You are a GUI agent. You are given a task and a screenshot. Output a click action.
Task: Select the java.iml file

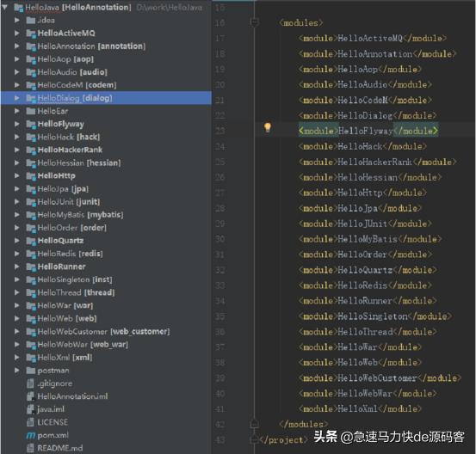pos(51,409)
